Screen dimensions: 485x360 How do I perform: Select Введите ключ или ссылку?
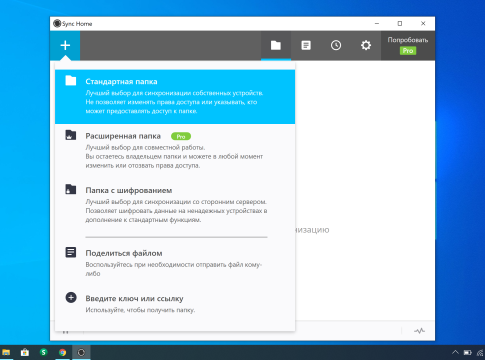175,304
